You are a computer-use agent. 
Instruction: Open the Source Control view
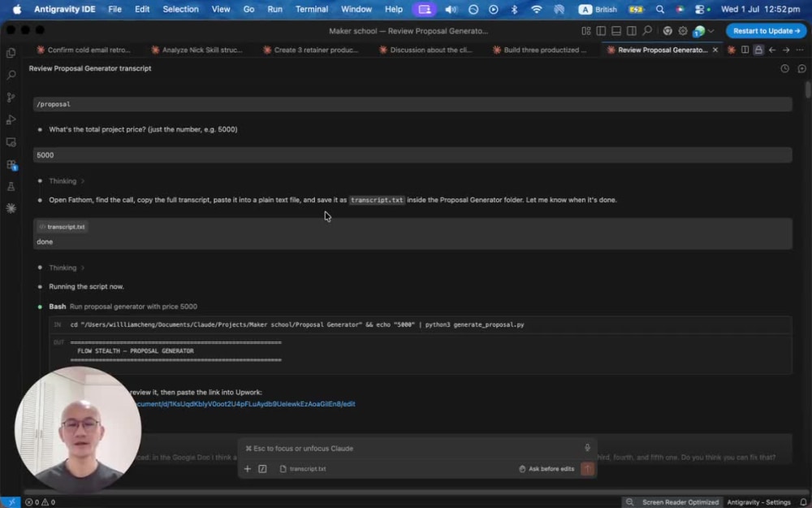(x=11, y=98)
